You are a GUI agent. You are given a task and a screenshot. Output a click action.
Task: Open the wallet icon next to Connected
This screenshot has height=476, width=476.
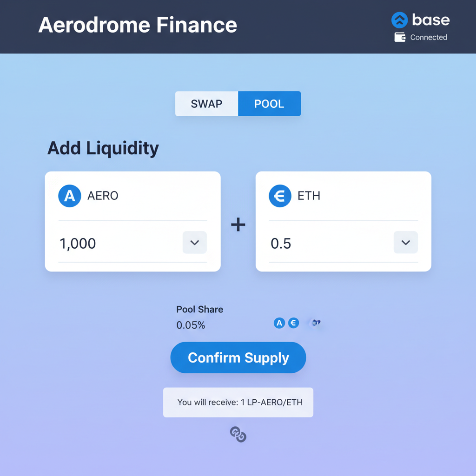(x=399, y=37)
